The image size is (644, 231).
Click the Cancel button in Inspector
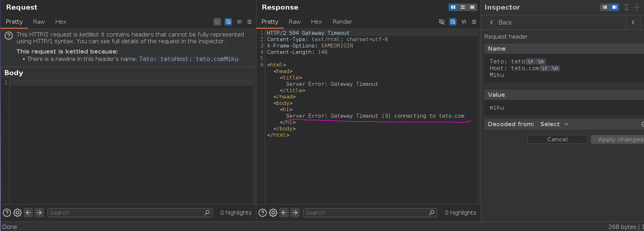click(557, 140)
